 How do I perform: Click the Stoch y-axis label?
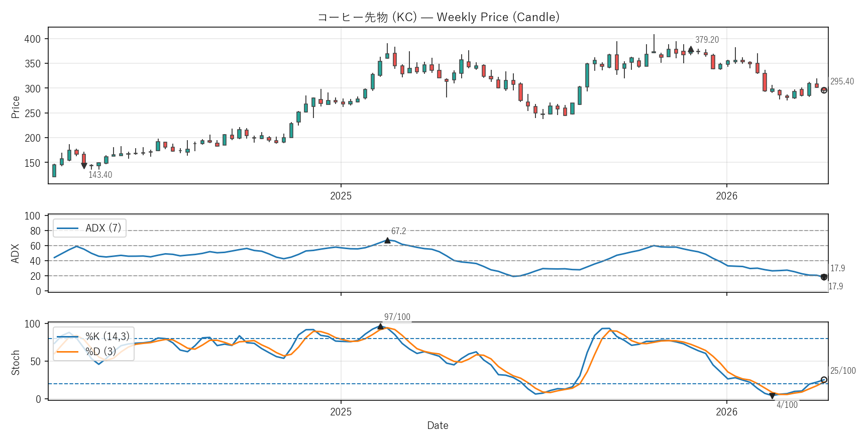pyautogui.click(x=16, y=362)
